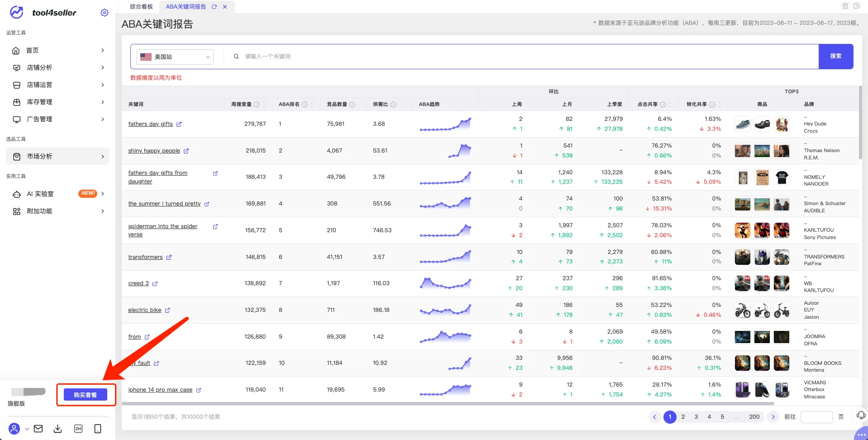This screenshot has width=868, height=440.
Task: Open the 广告管理 sidebar menu
Action: coord(57,119)
